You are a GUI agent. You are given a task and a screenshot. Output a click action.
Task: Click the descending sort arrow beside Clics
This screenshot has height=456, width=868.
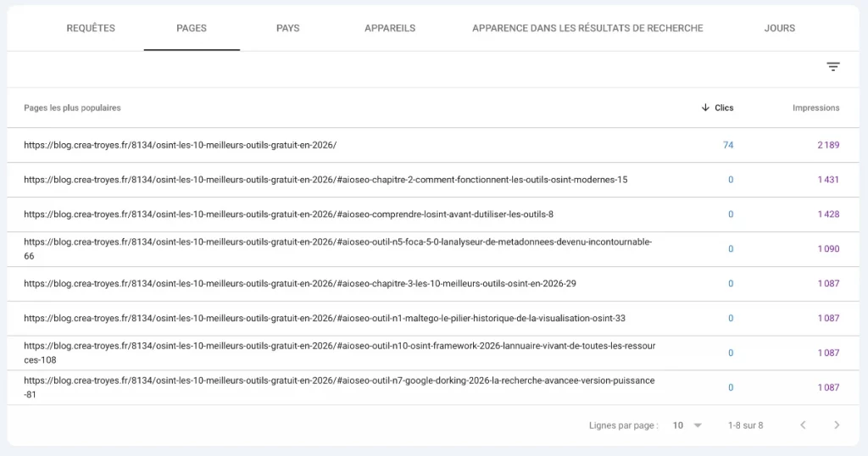coord(705,108)
